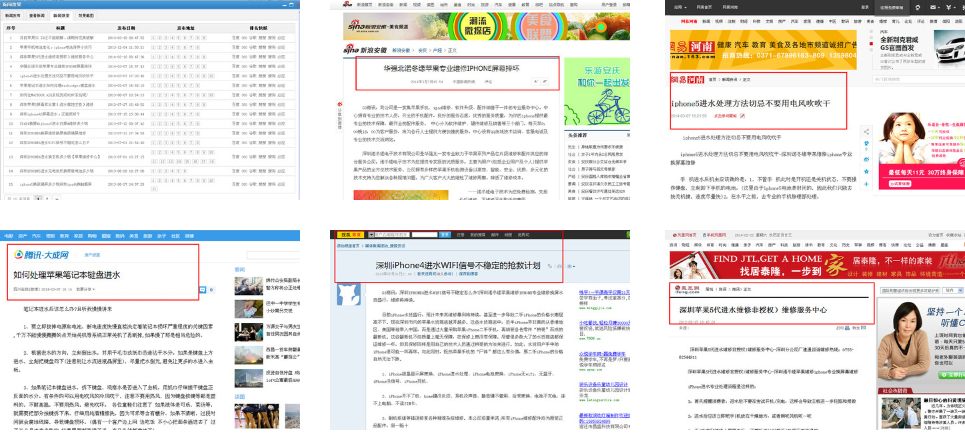Click the star favorite icon beside NetEase article
Image resolution: width=965 pixels, height=437 pixels.
867,172
